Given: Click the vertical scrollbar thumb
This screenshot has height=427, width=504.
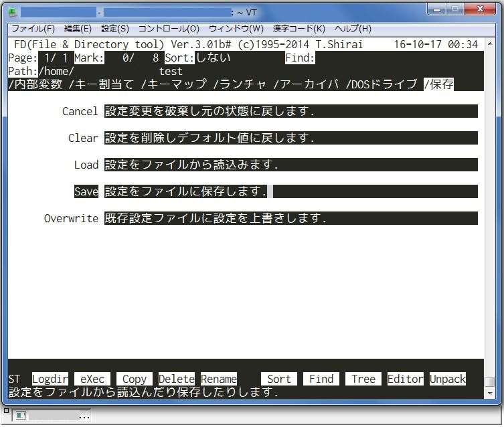Looking at the screenshot, I should click(489, 382).
